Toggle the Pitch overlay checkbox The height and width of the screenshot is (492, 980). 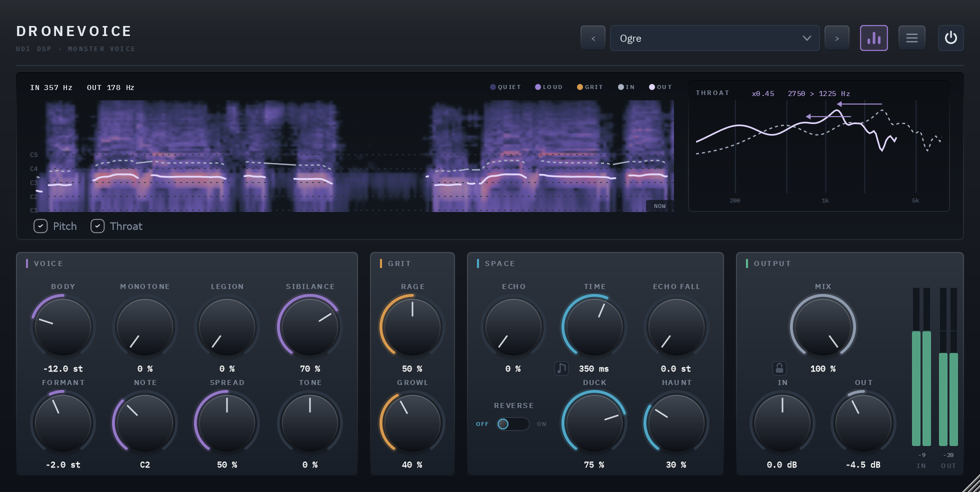40,226
